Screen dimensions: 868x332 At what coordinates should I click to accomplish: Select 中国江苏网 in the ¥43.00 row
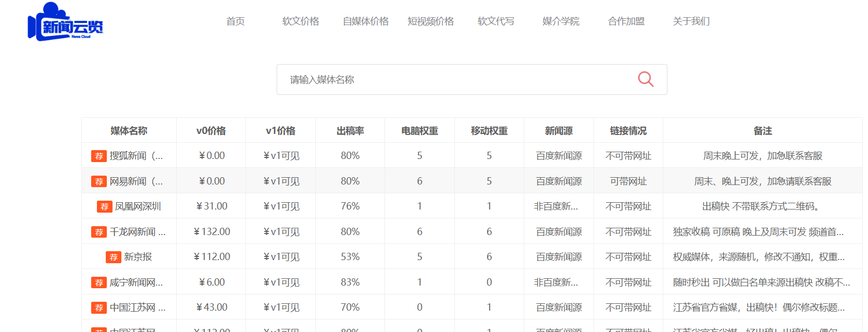pos(138,308)
